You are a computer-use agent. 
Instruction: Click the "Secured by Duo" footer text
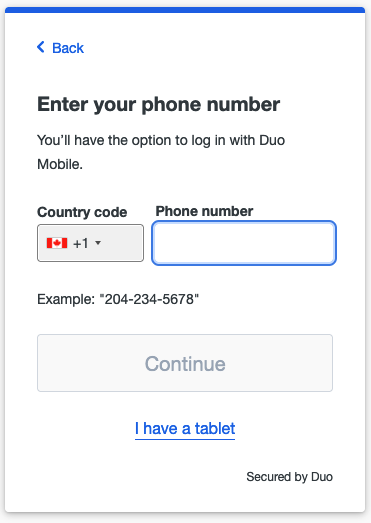(x=289, y=477)
